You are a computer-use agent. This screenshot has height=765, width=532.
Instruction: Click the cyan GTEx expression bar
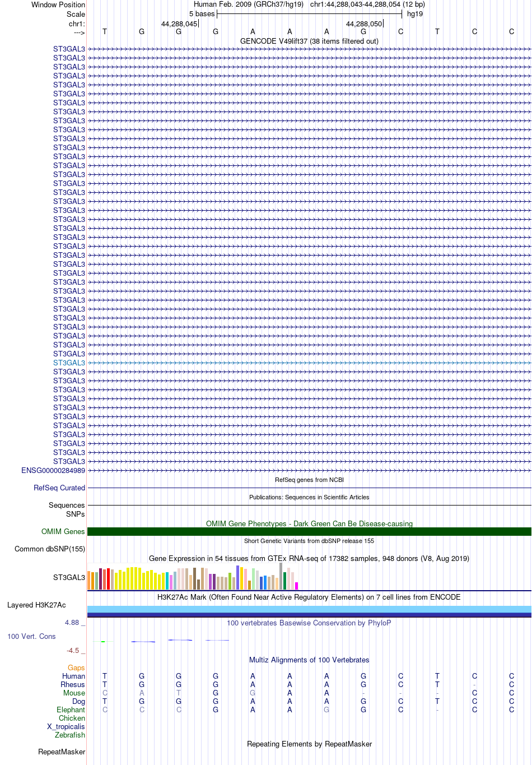point(167,581)
